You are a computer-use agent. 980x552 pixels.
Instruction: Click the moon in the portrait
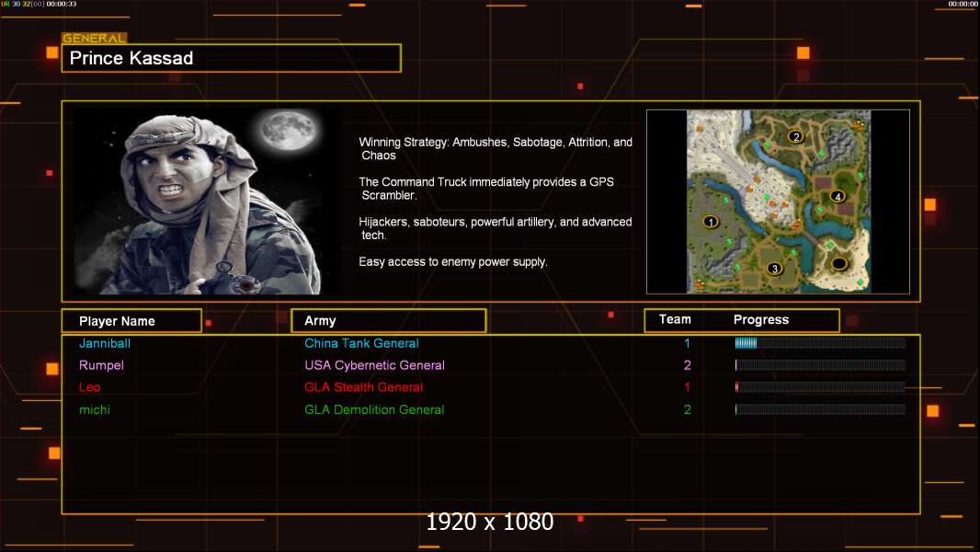288,130
